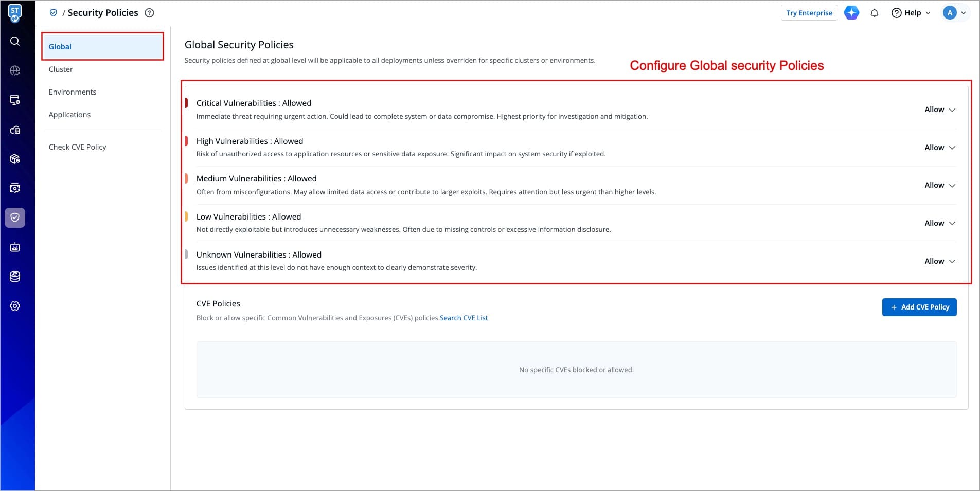Open notifications bell in top bar
Viewport: 980px width, 491px height.
[x=874, y=13]
